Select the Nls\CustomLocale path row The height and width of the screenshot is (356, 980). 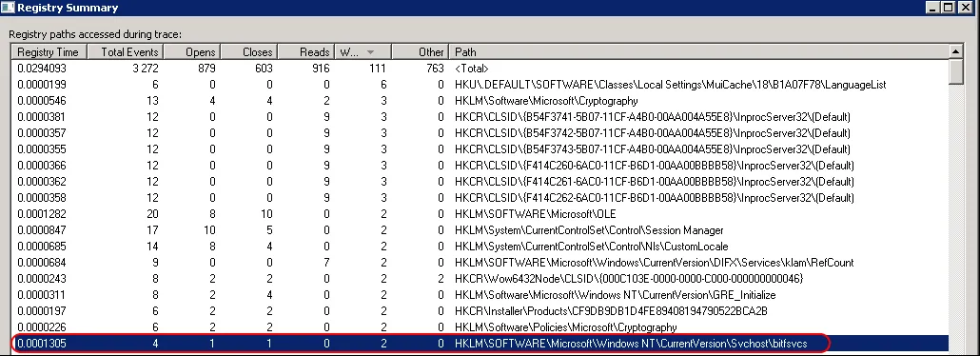480,247
